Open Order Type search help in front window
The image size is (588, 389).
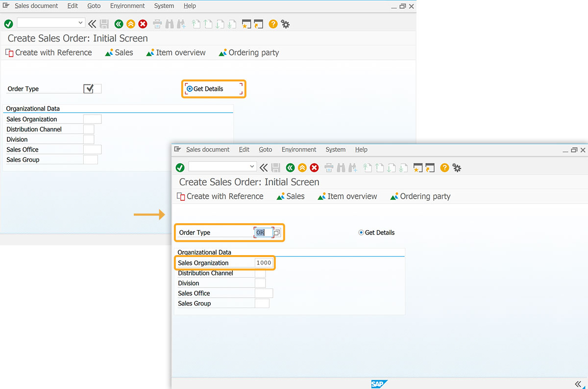click(277, 233)
